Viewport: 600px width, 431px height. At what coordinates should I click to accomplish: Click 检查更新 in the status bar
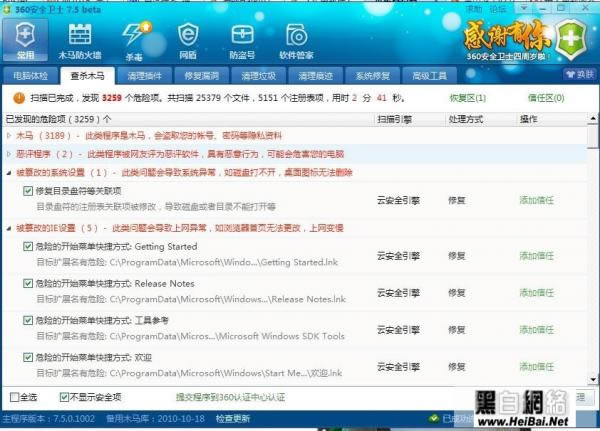[x=233, y=419]
